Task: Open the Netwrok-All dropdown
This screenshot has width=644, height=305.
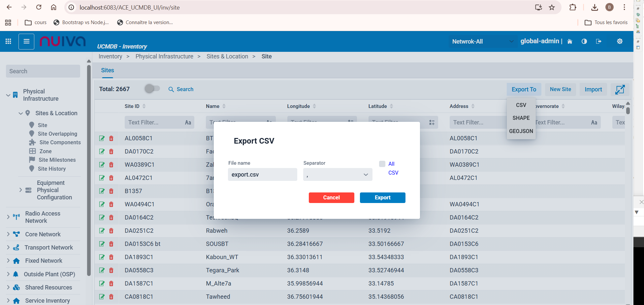Action: point(482,42)
